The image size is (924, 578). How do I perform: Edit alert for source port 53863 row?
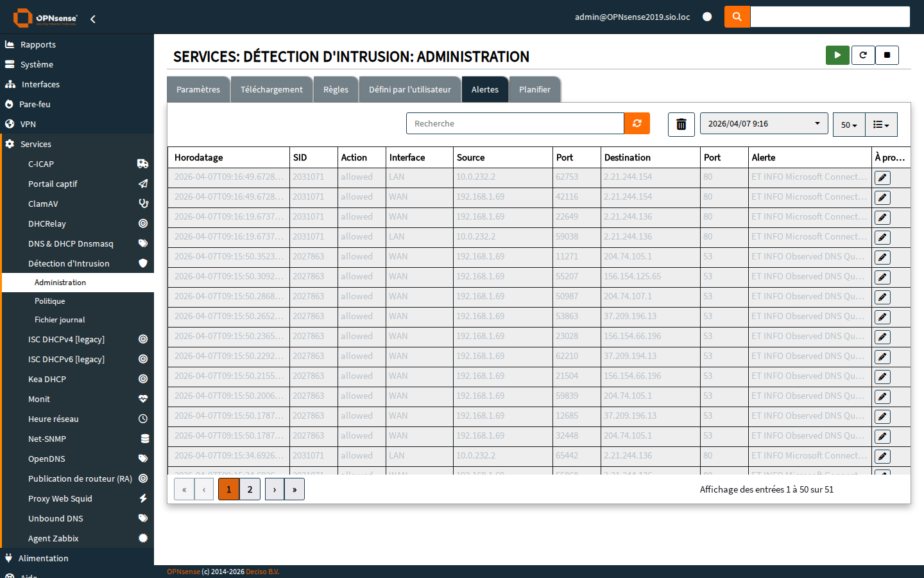[x=882, y=317]
